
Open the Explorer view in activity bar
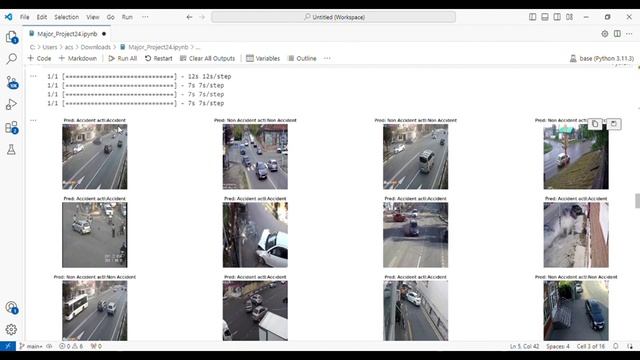[11, 37]
